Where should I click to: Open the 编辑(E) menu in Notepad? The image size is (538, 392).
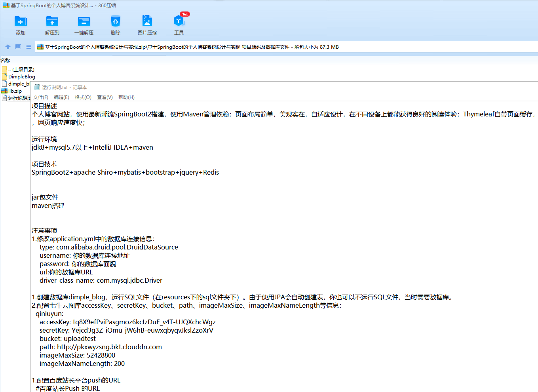[x=61, y=97]
